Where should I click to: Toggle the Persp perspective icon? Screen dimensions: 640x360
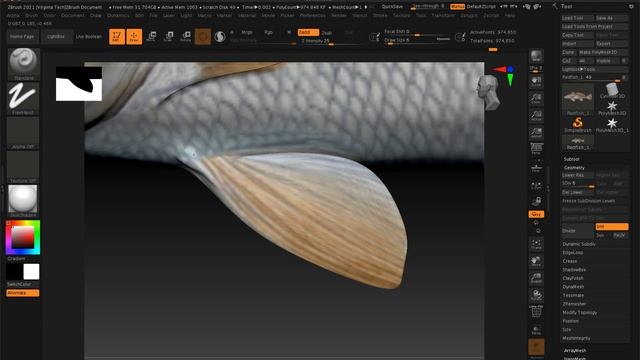(x=536, y=148)
